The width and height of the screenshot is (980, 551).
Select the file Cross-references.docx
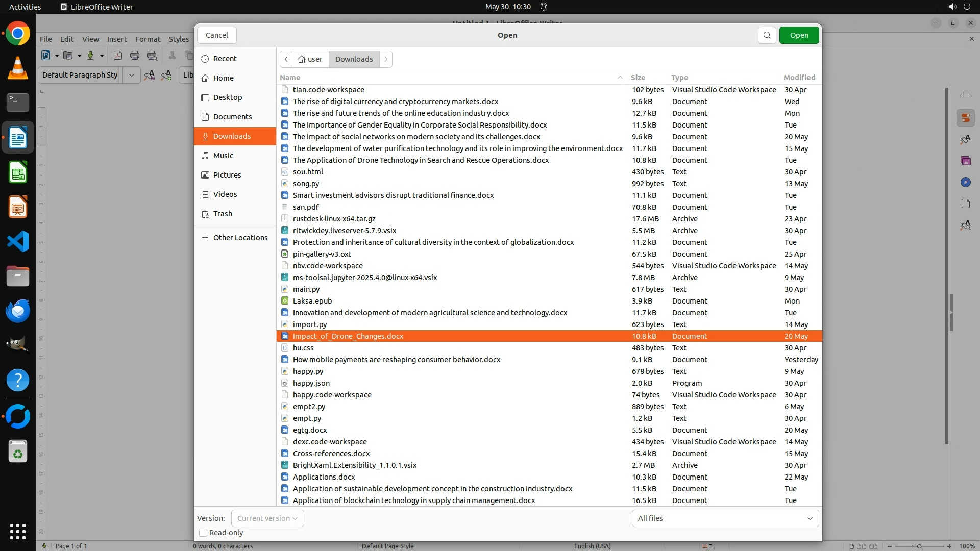click(x=331, y=454)
